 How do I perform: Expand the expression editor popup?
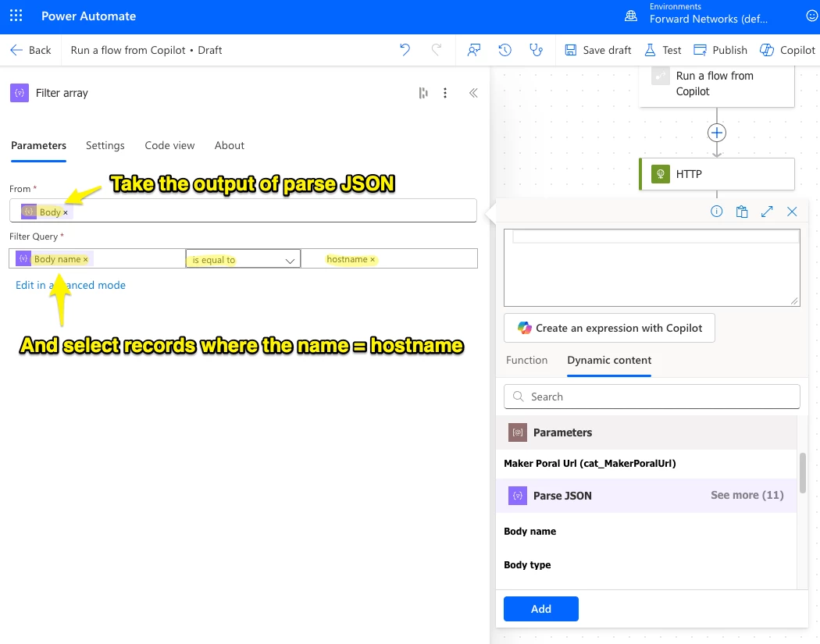pos(767,212)
